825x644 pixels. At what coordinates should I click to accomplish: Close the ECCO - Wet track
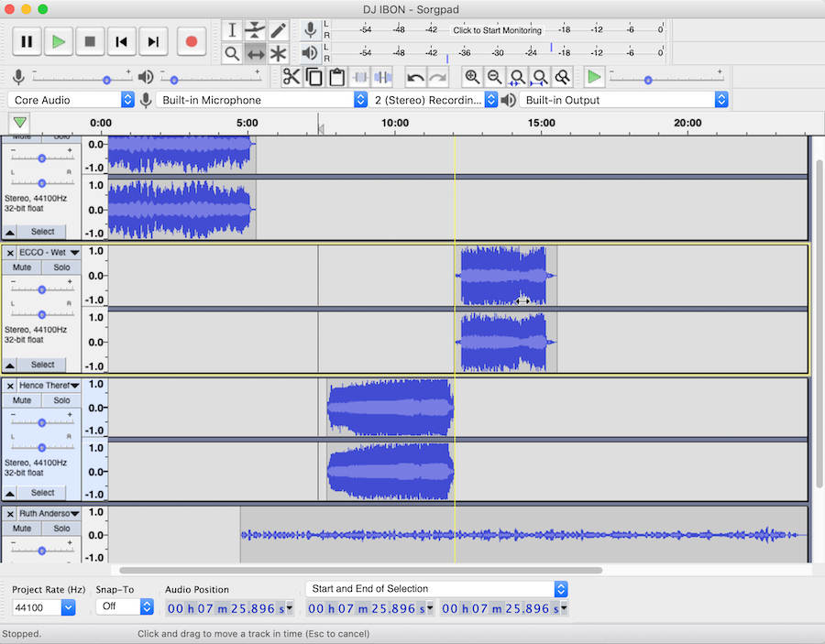pyautogui.click(x=10, y=253)
